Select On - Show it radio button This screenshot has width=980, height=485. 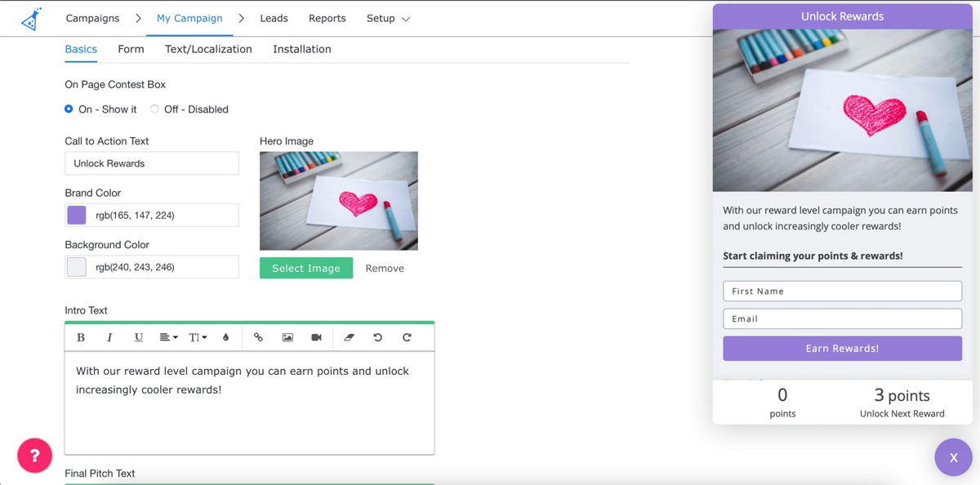point(69,109)
